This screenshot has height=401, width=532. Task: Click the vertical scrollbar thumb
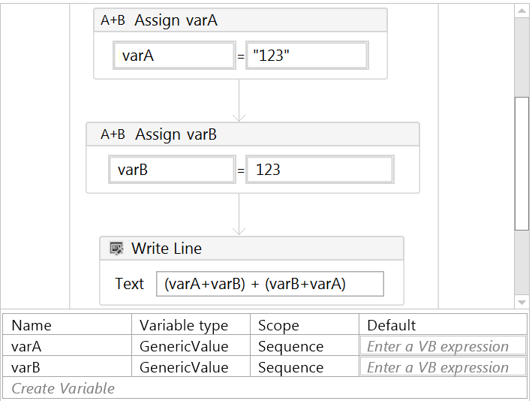pyautogui.click(x=521, y=161)
